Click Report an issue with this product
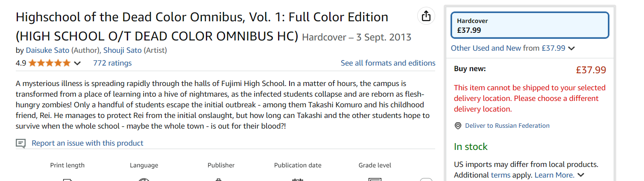This screenshot has width=644, height=181. (88, 143)
